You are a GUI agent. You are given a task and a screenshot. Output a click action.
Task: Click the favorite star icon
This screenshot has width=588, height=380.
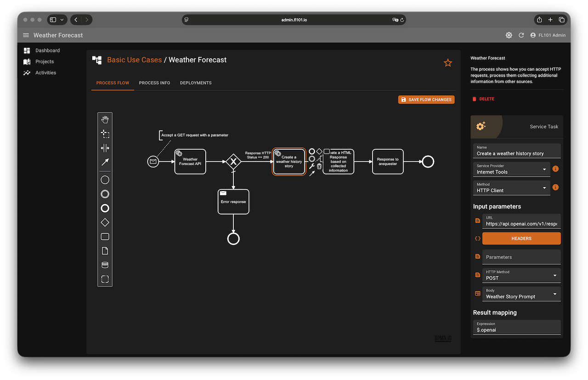[x=447, y=63]
